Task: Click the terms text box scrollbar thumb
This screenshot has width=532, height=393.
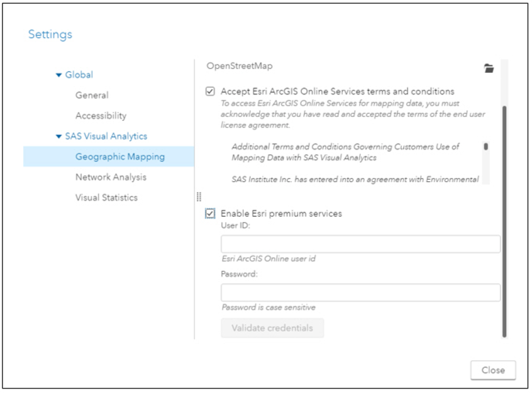Action: point(486,147)
